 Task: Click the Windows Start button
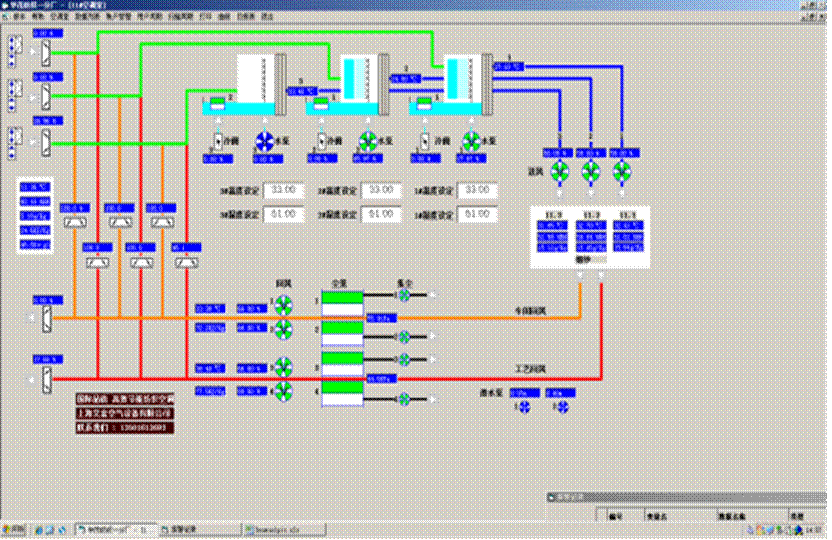pyautogui.click(x=14, y=530)
